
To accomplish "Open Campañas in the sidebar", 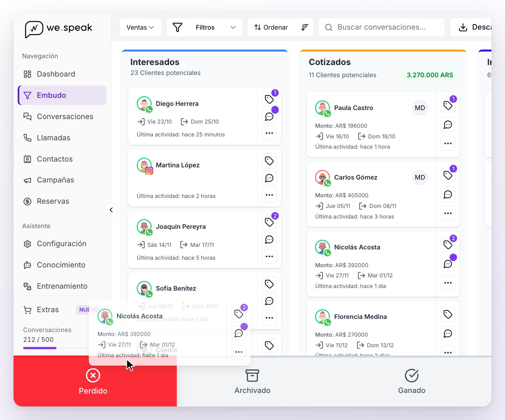I will pos(62,180).
